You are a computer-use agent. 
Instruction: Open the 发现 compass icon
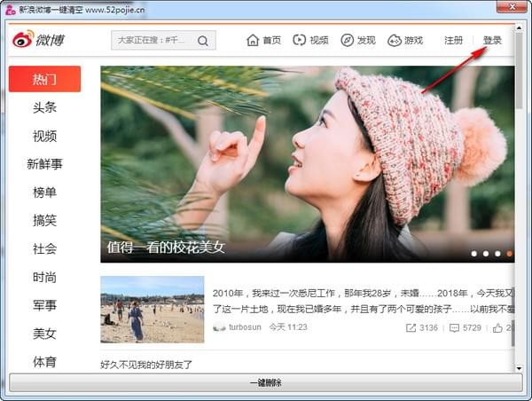click(x=347, y=41)
